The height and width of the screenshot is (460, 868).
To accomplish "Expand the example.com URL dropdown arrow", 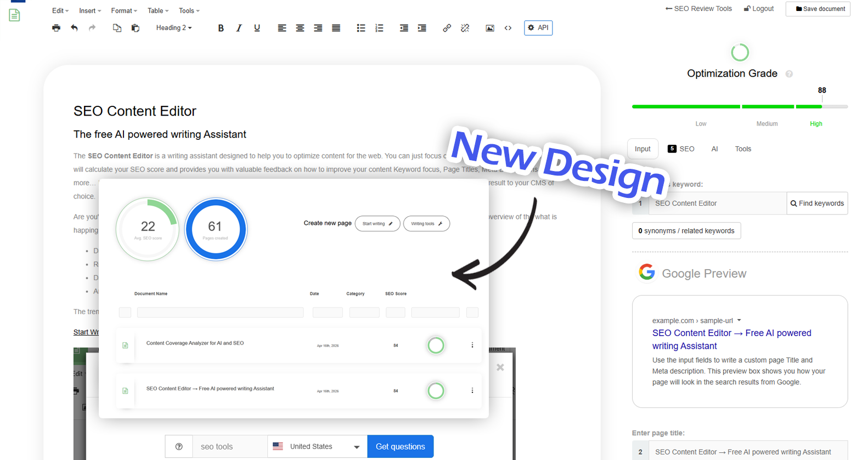I will (x=739, y=320).
